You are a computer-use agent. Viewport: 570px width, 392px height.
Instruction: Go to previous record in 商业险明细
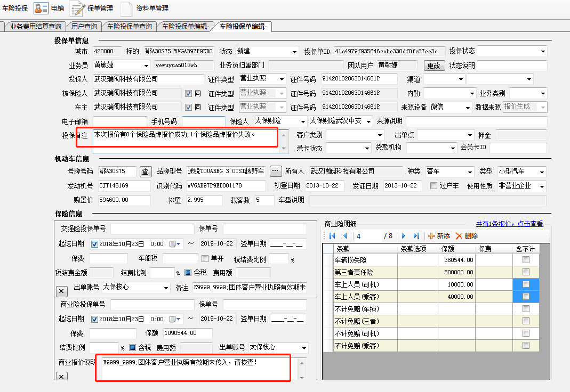click(x=344, y=235)
